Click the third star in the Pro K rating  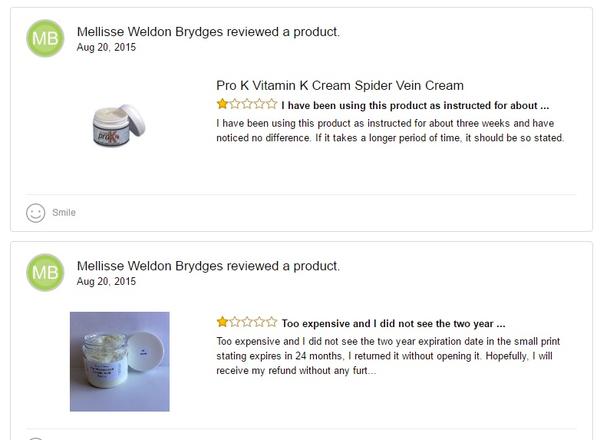point(247,104)
